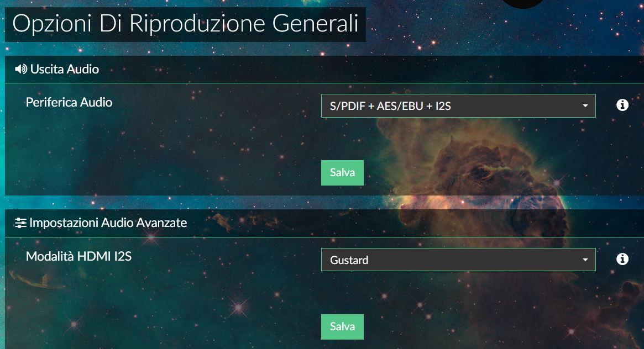Click the speaker icon beside Uscita Audio
The height and width of the screenshot is (349, 644).
click(21, 69)
